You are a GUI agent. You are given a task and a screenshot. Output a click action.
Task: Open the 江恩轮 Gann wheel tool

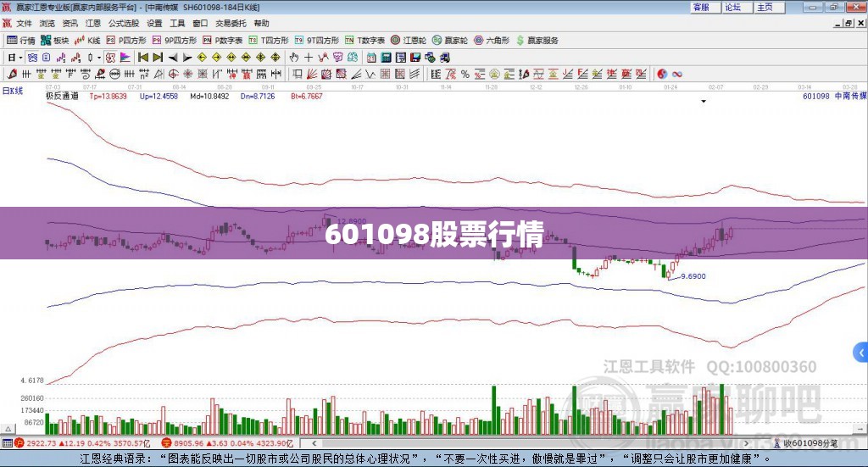coord(409,41)
